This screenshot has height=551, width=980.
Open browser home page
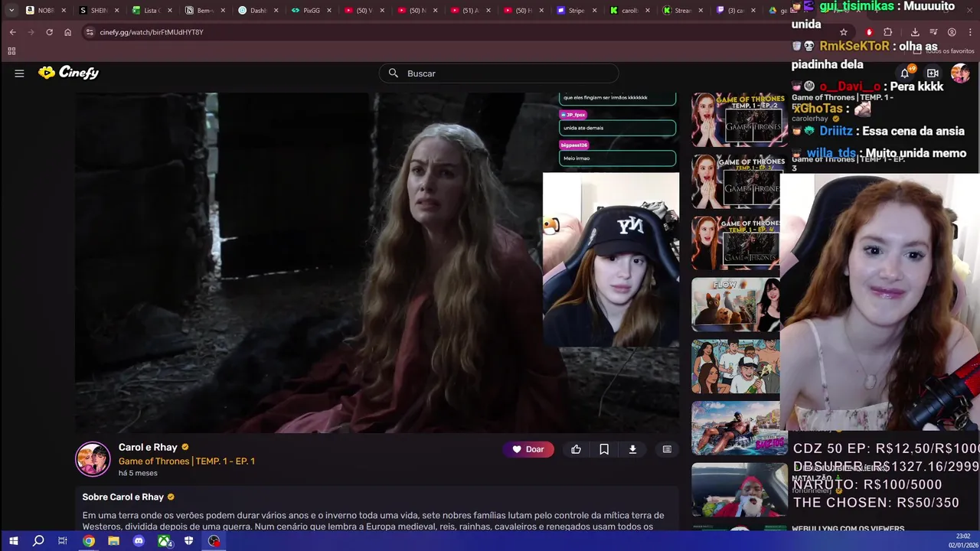[x=67, y=32]
